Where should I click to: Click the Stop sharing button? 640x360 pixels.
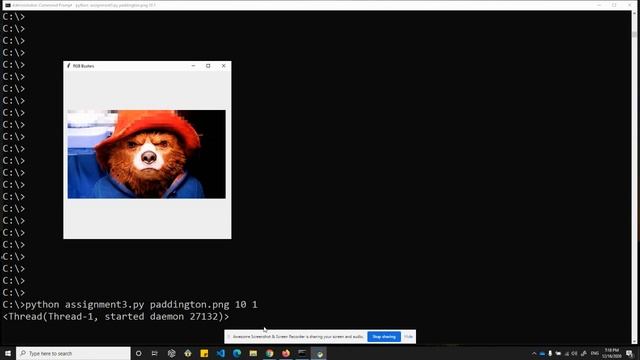(384, 337)
